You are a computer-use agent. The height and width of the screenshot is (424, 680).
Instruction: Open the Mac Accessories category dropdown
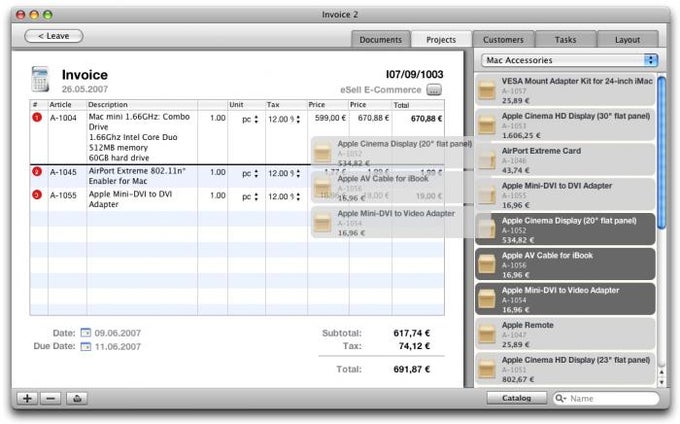[569, 60]
